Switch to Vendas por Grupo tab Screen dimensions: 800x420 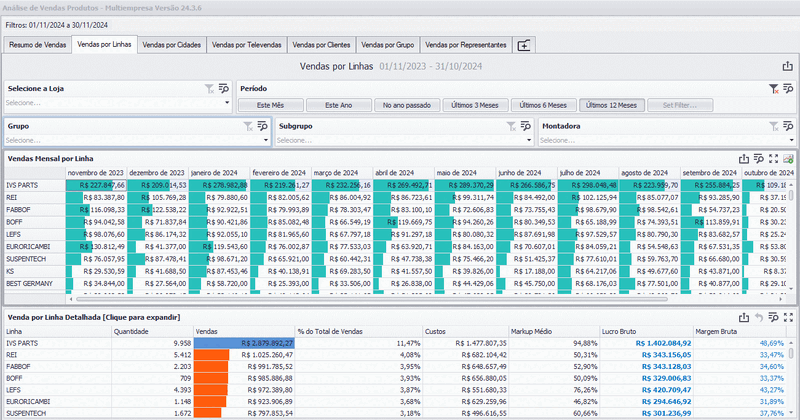(388, 45)
